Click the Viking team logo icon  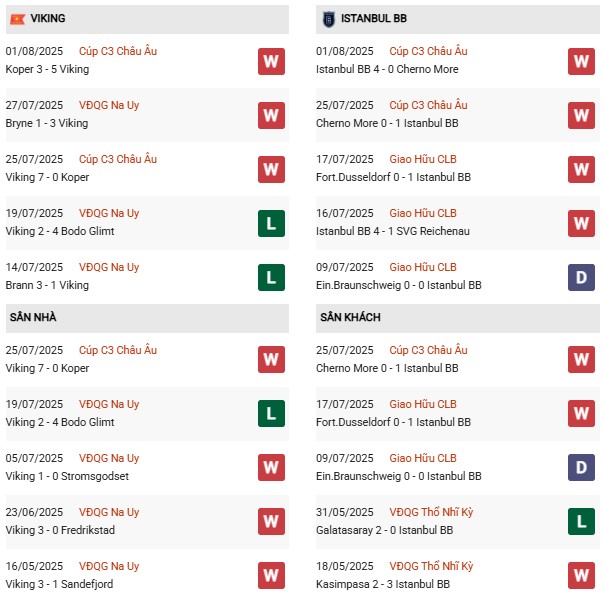coord(17,19)
